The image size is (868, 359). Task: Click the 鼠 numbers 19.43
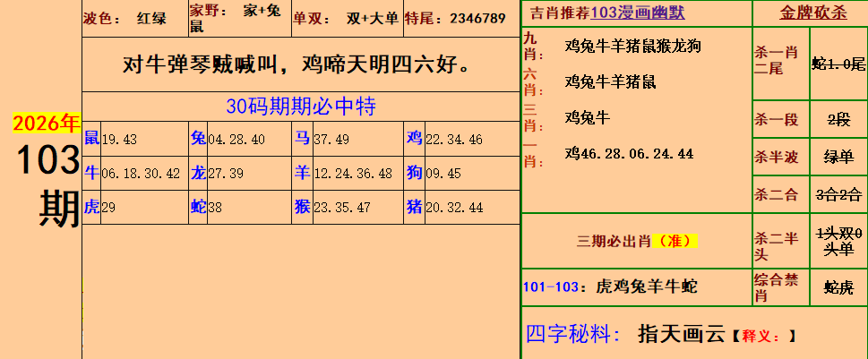(119, 140)
